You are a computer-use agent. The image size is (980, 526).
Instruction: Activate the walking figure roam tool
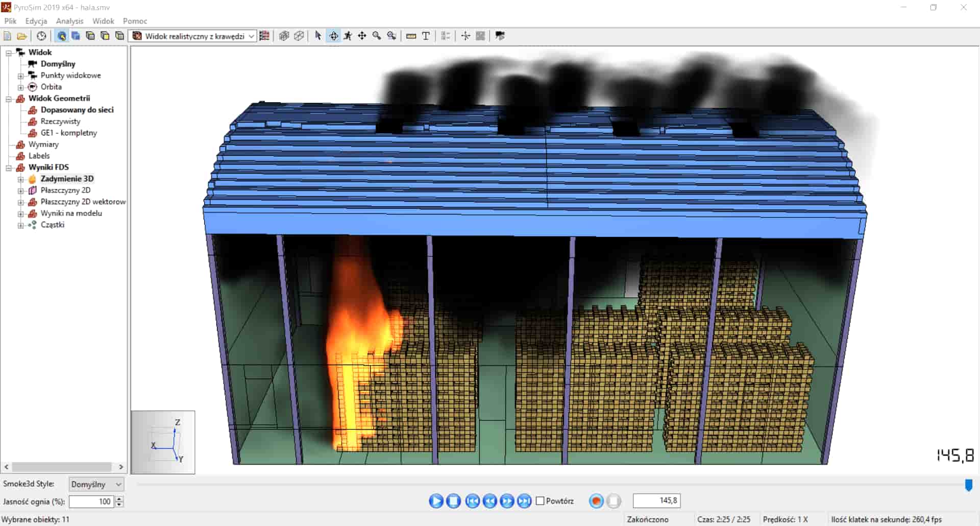(348, 36)
